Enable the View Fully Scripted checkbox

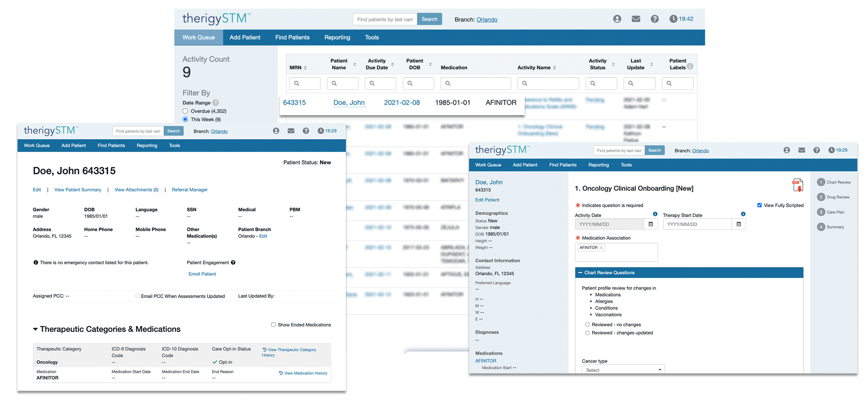pyautogui.click(x=760, y=205)
